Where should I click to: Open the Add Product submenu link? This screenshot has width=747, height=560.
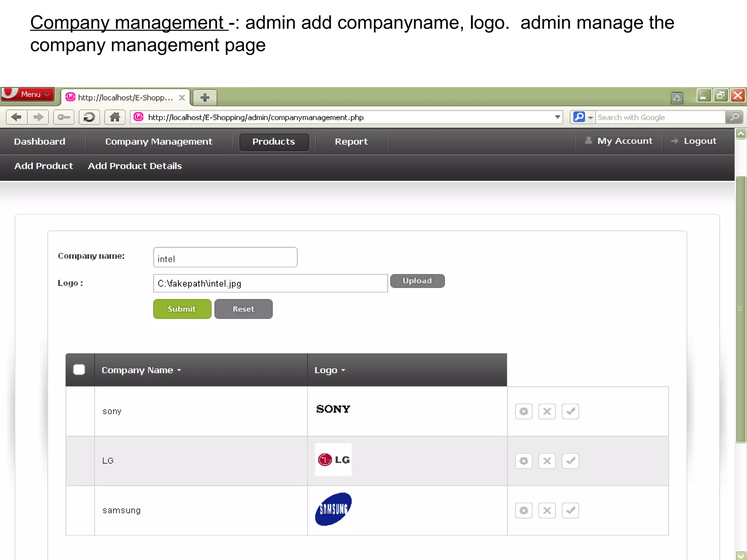coord(44,166)
